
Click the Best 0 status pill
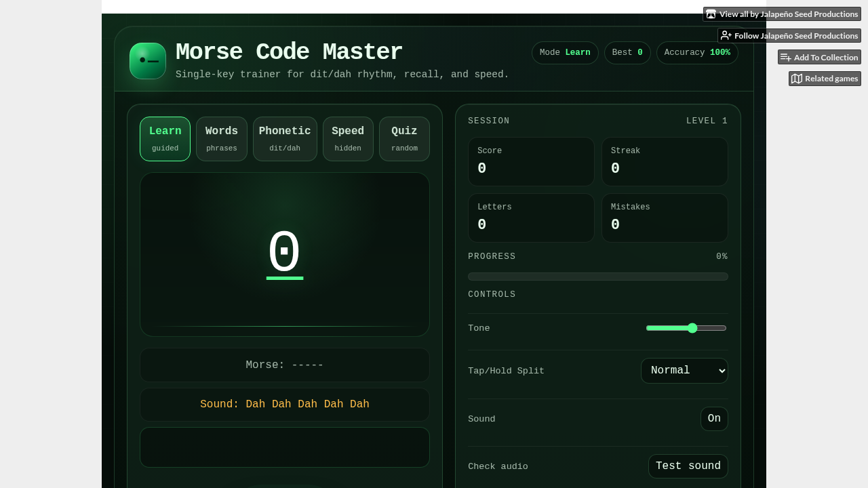(x=627, y=53)
